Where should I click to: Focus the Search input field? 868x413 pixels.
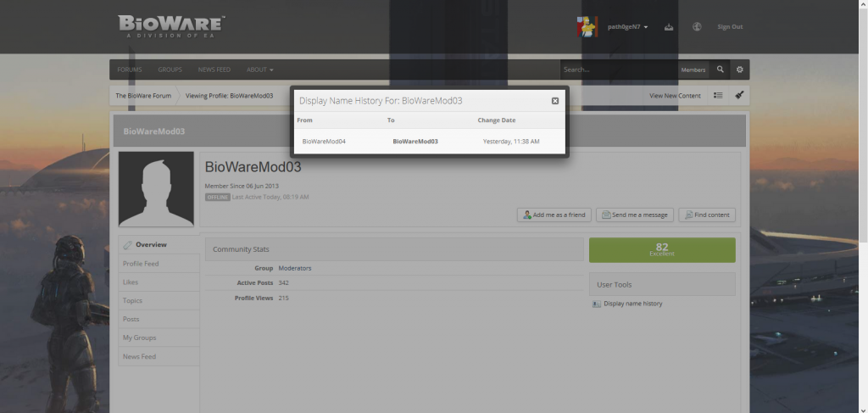tap(619, 70)
